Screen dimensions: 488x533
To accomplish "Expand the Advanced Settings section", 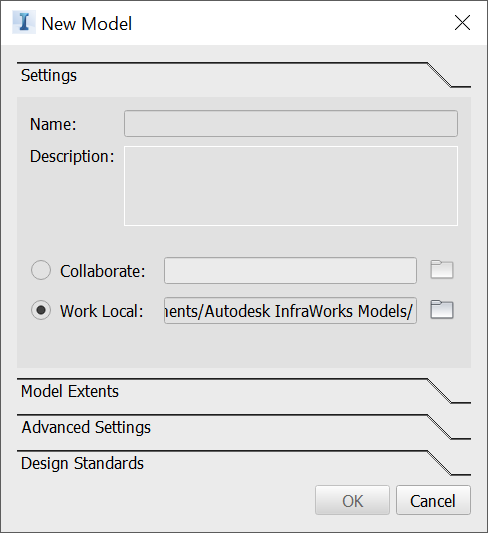I will coord(244,427).
